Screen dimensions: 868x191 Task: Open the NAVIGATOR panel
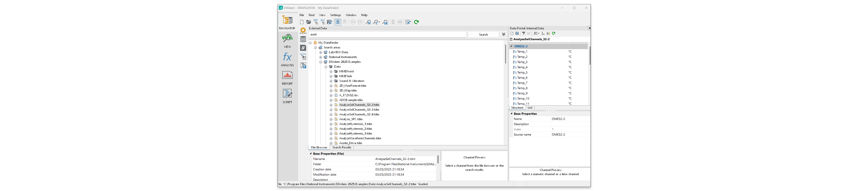pyautogui.click(x=287, y=23)
